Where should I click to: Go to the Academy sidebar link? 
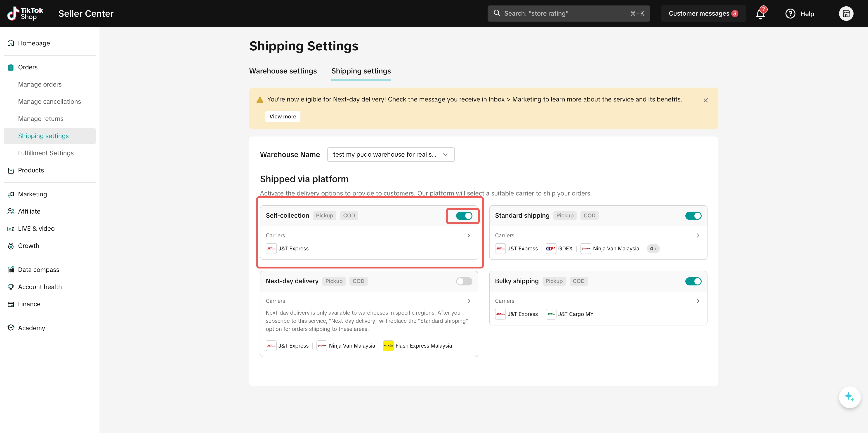[31, 328]
